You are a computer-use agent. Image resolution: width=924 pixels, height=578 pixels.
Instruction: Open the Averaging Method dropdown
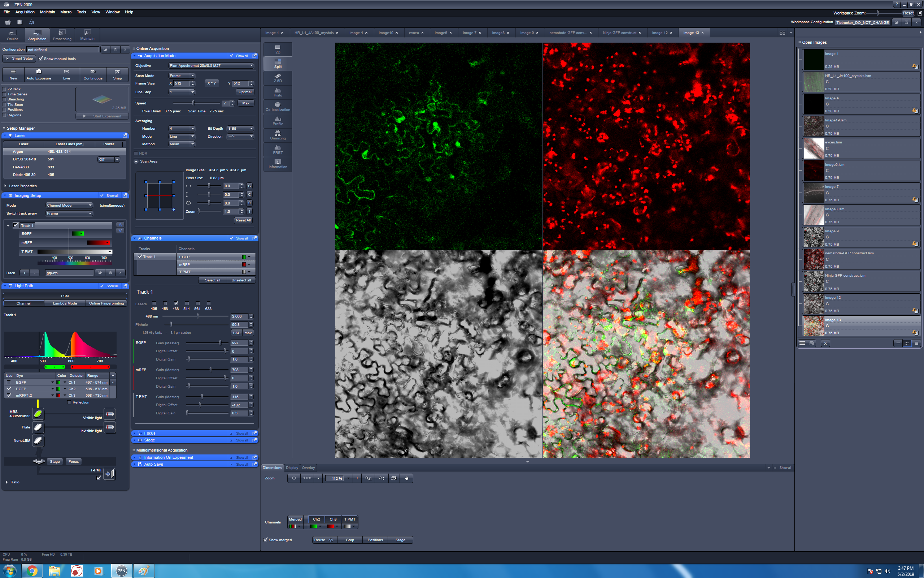pyautogui.click(x=181, y=144)
